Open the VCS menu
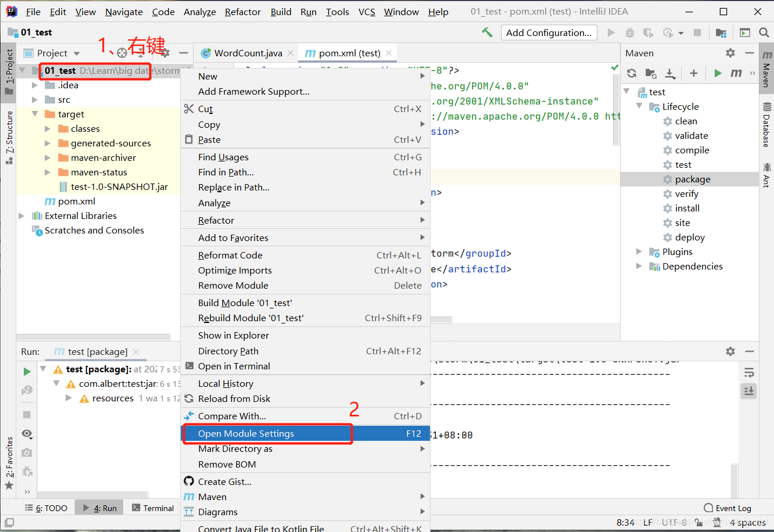This screenshot has width=774, height=532. [367, 12]
